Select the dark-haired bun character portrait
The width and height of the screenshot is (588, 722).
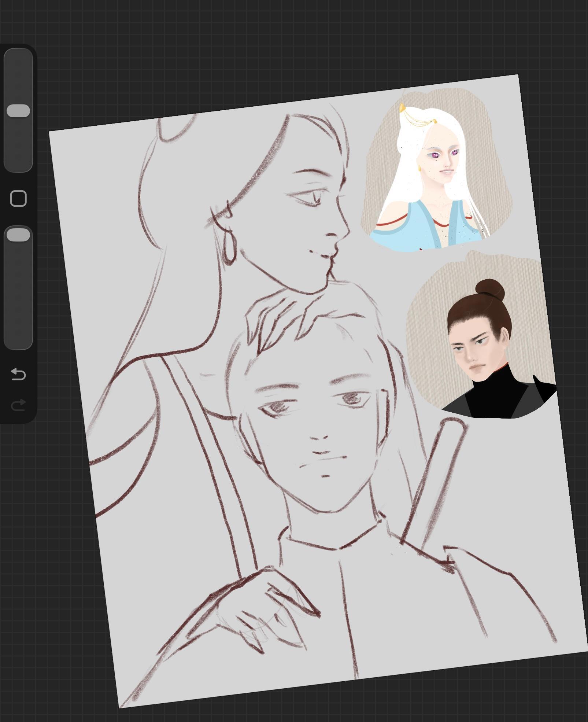[481, 335]
